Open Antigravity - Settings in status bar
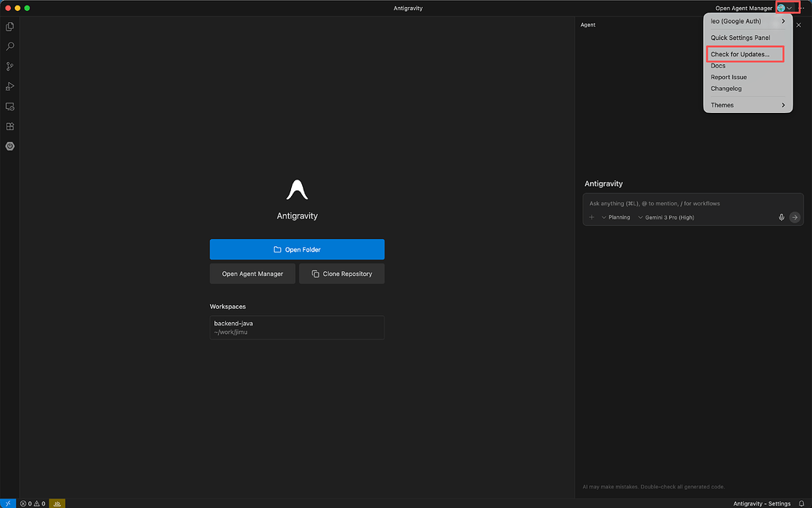The width and height of the screenshot is (812, 508). [x=762, y=503]
